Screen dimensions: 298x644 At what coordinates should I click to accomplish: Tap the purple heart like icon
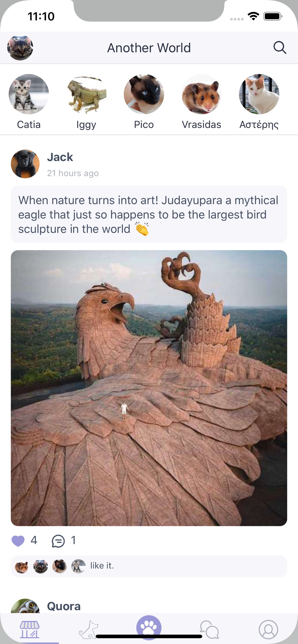pos(18,541)
